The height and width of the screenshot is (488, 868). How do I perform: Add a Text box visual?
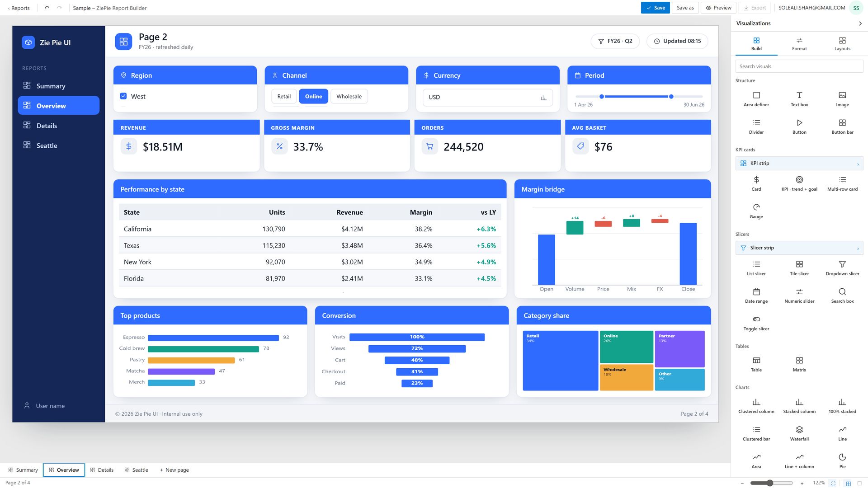point(799,99)
